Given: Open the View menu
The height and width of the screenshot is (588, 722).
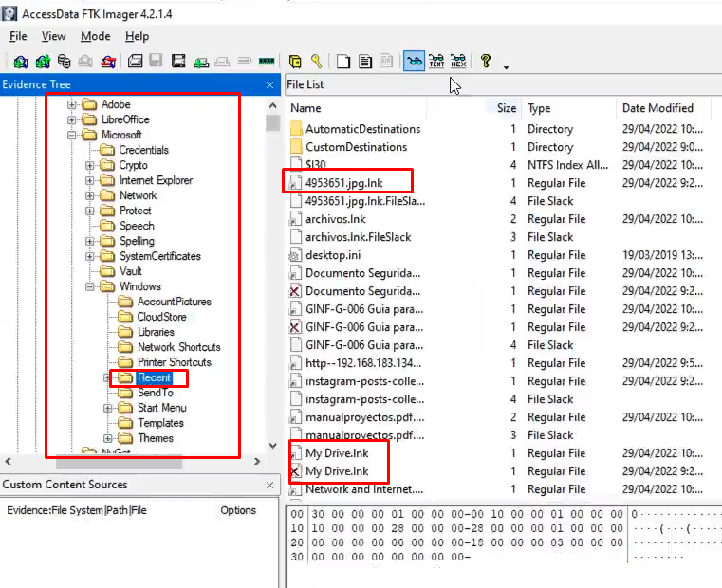Looking at the screenshot, I should point(53,36).
